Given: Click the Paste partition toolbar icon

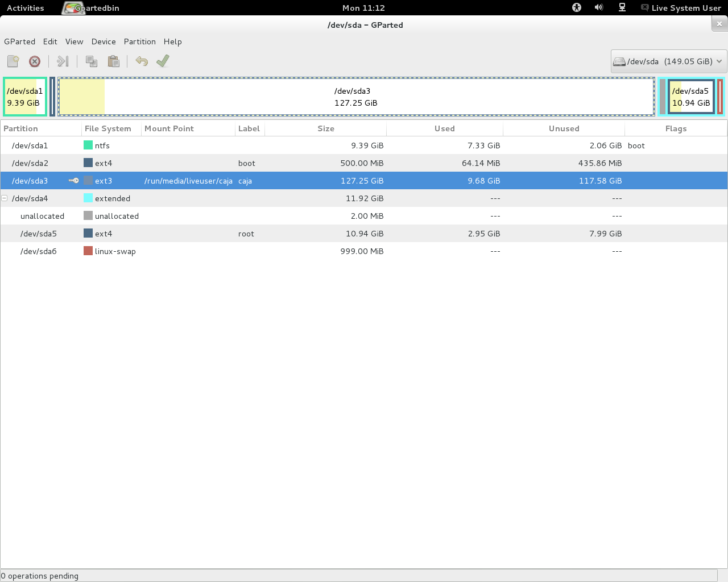Looking at the screenshot, I should click(113, 61).
